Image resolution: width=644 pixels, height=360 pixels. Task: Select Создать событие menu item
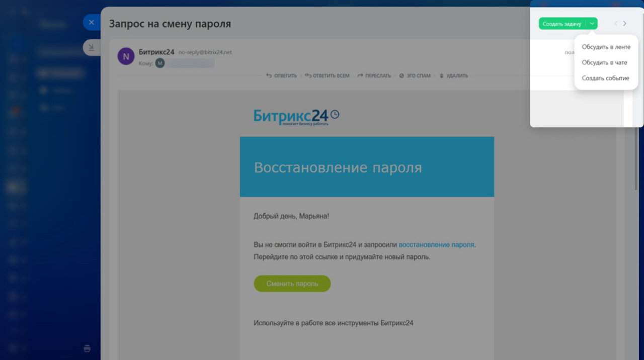pyautogui.click(x=606, y=78)
